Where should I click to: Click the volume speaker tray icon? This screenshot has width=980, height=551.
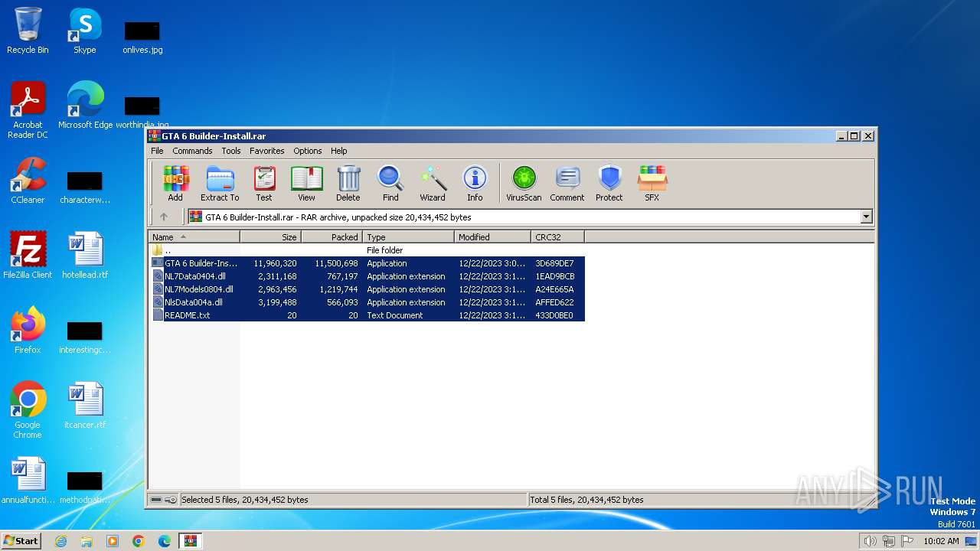pyautogui.click(x=870, y=541)
